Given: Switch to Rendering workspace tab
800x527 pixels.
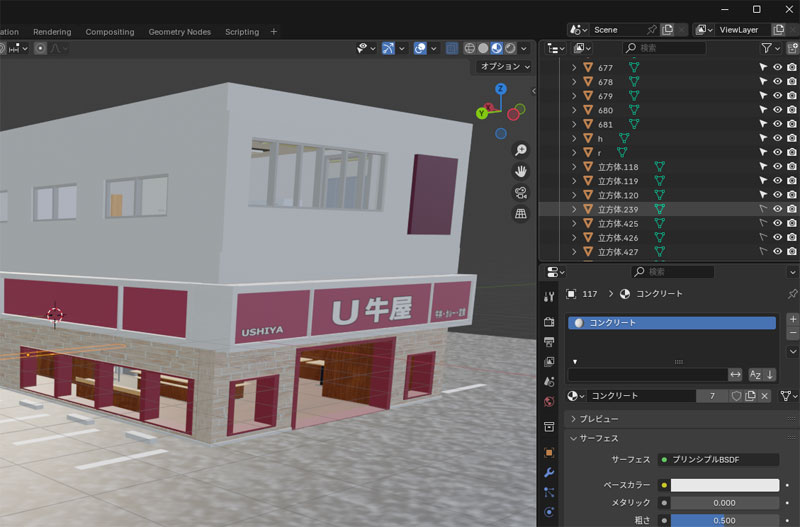Looking at the screenshot, I should [x=52, y=32].
